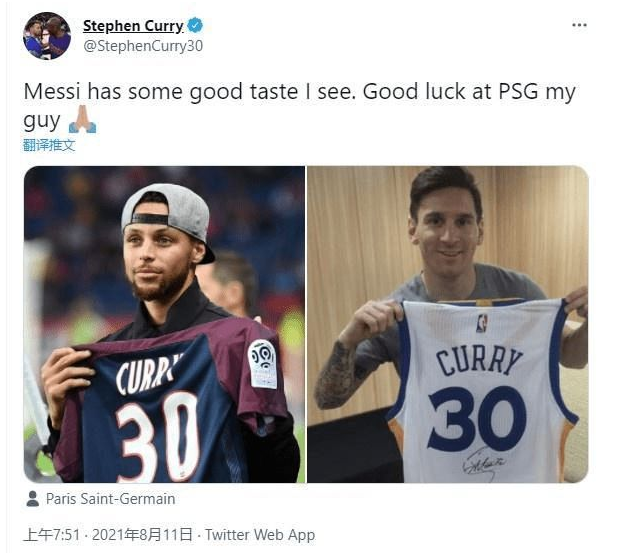640x555 pixels.
Task: Open the three-dot more options menu
Action: [x=579, y=25]
